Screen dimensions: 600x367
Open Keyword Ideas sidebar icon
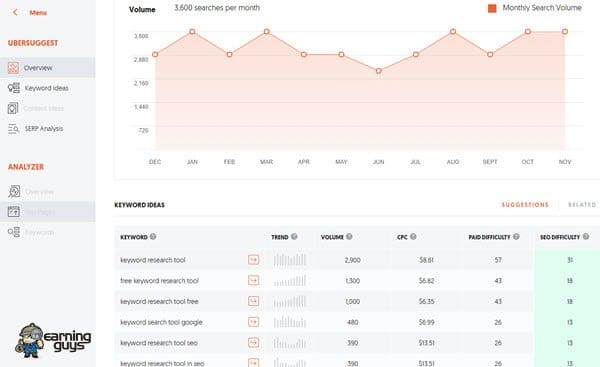13,88
